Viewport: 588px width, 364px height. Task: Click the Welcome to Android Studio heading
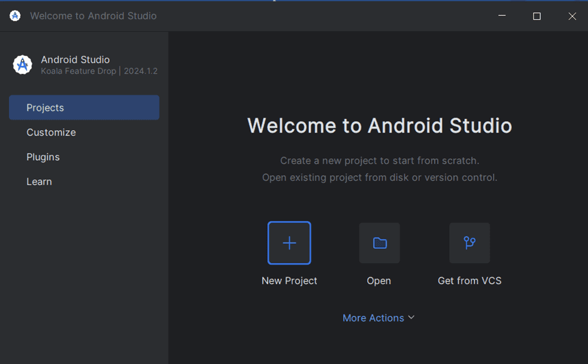(x=379, y=125)
